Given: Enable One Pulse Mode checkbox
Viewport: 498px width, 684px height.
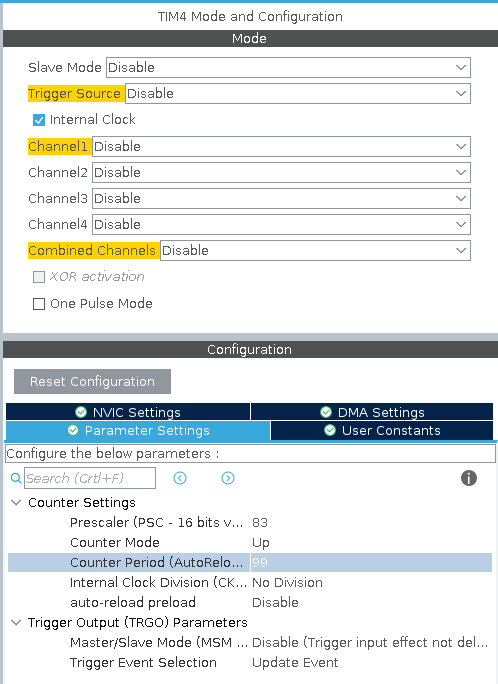Looking at the screenshot, I should [39, 304].
